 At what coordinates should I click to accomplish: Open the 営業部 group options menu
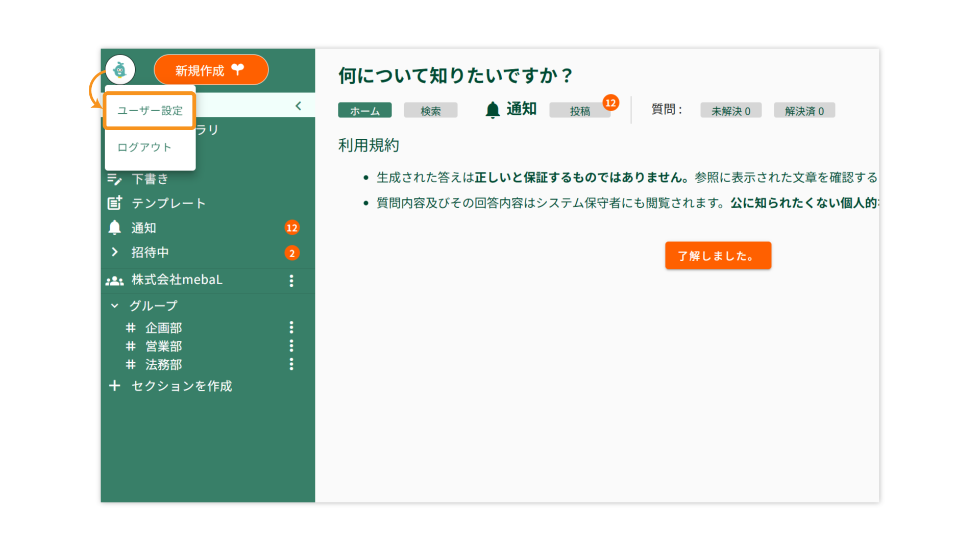(x=291, y=346)
